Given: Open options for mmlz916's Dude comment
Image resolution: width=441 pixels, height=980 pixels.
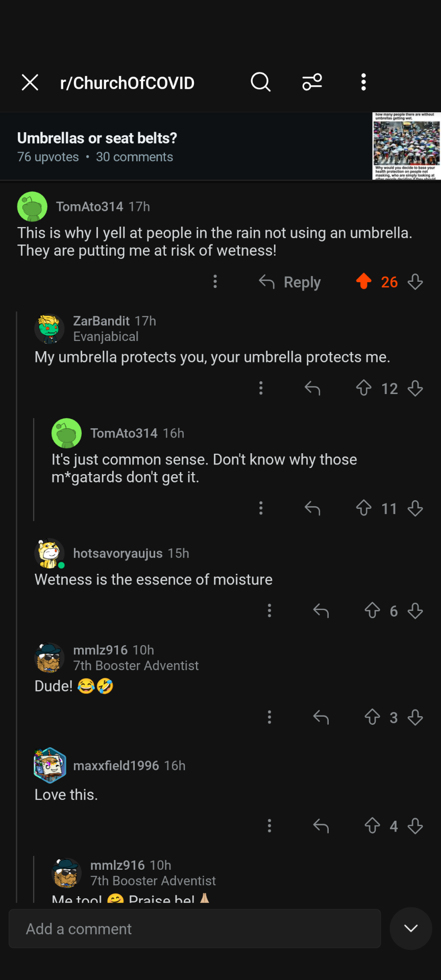Looking at the screenshot, I should [269, 718].
